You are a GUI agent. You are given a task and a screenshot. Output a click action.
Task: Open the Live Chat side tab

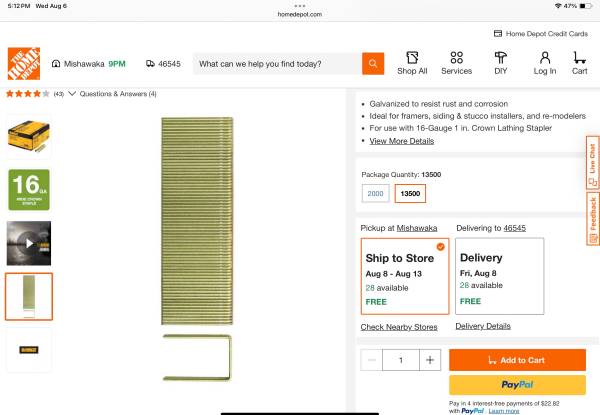pos(592,163)
